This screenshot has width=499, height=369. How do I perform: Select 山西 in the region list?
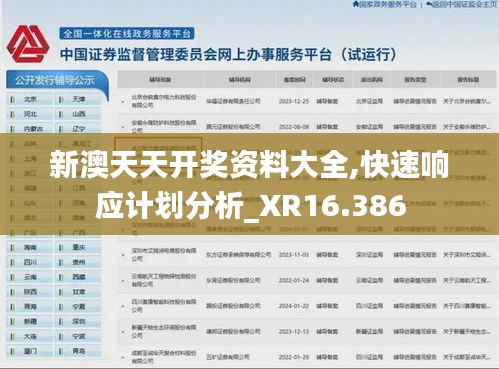79,114
